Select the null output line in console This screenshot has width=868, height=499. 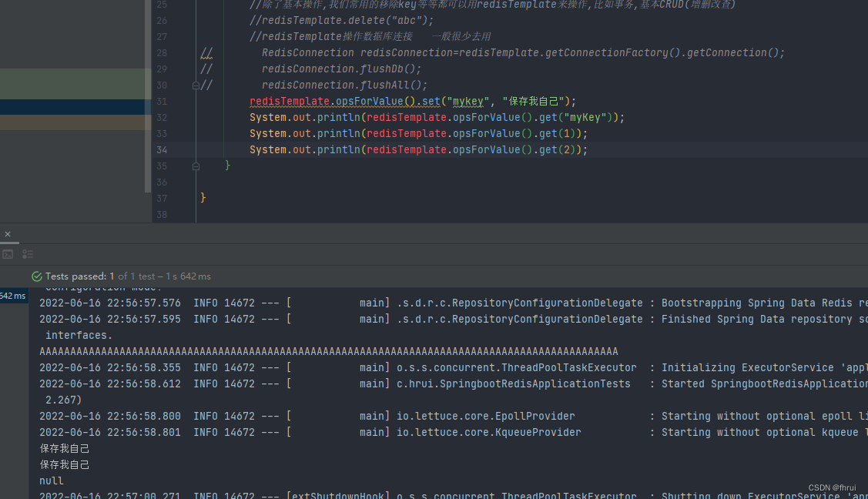click(51, 480)
